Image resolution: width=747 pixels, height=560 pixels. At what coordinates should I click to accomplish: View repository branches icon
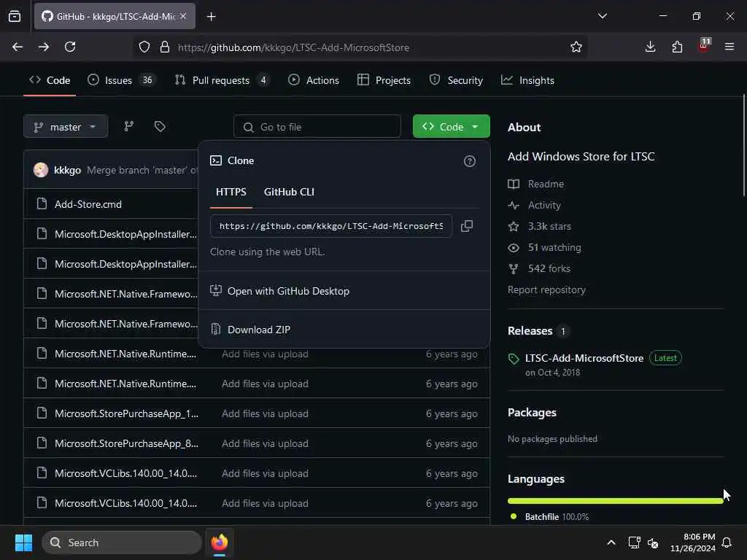coord(128,126)
